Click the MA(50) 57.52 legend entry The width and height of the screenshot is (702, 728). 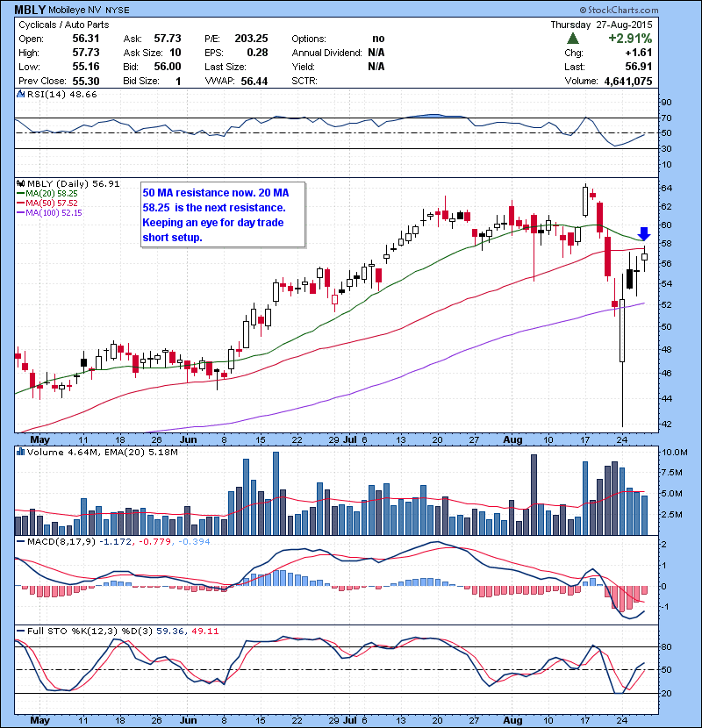(x=47, y=203)
